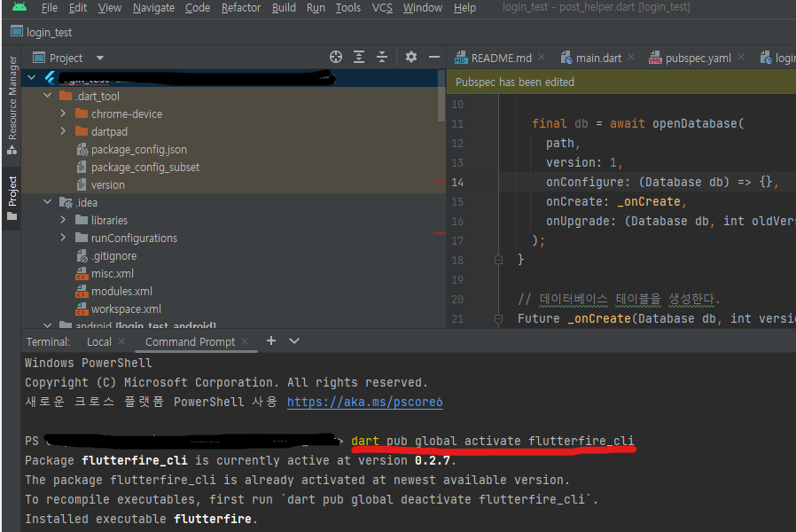Click the modules.xml file icon
796x532 pixels.
(82, 292)
